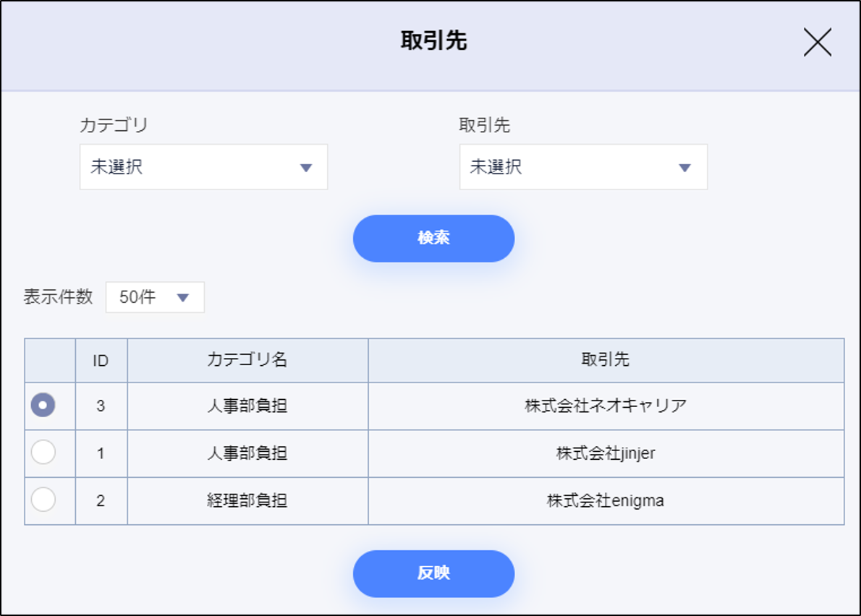Click the ID 3 cell
The height and width of the screenshot is (616, 861).
[x=101, y=406]
